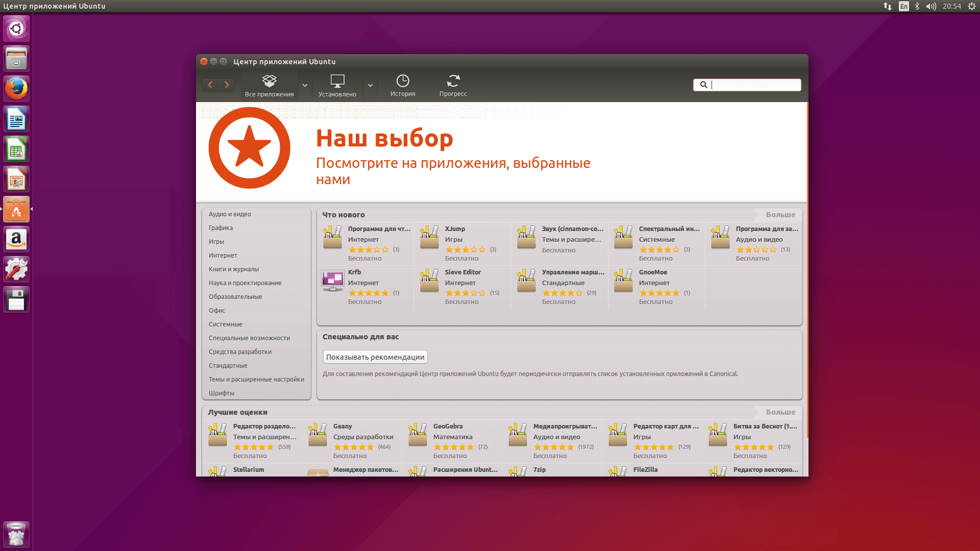Open the Образовательные category
Screen dimensions: 980x551
(x=235, y=297)
